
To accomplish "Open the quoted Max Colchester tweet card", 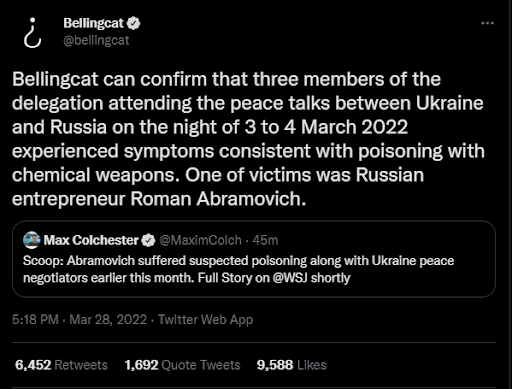I will coord(254,259).
